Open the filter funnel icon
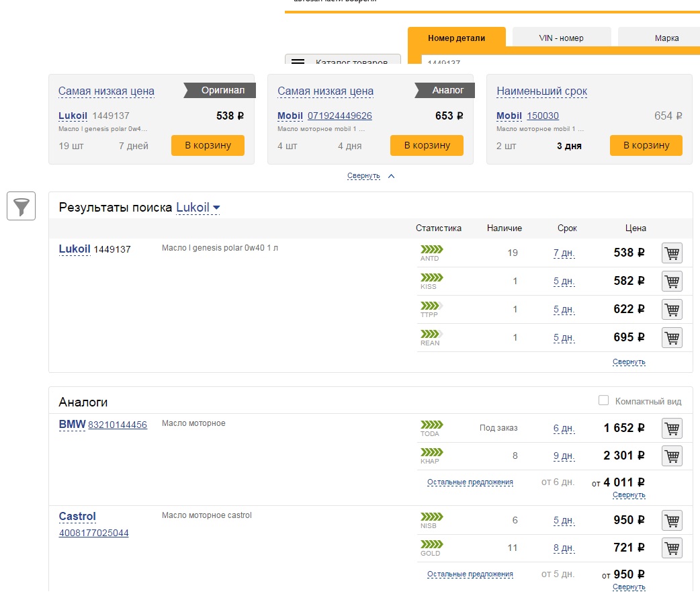Screen dimensions: 700x604 (21, 206)
